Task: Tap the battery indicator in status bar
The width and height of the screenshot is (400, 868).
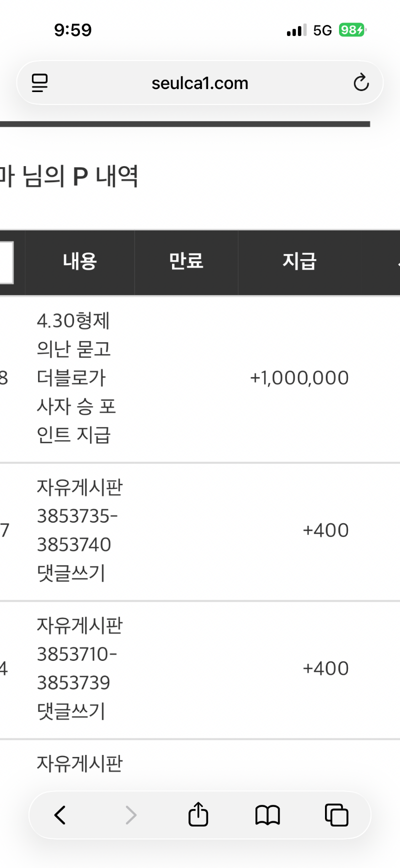Action: click(x=352, y=30)
